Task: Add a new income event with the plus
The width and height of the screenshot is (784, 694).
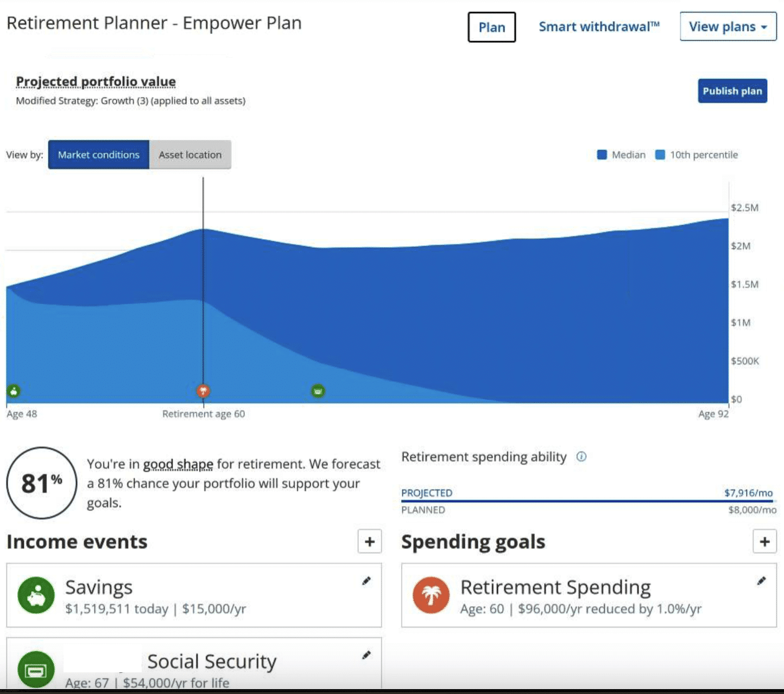Action: (x=369, y=542)
